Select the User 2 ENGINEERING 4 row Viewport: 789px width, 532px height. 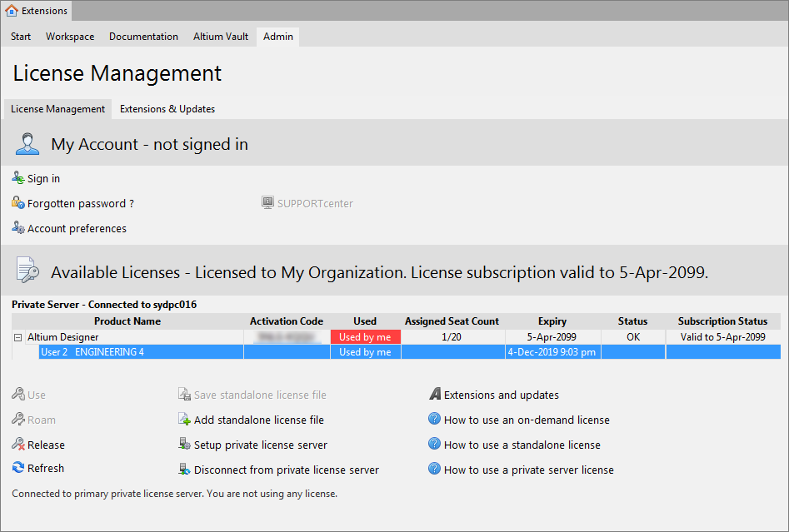click(x=92, y=352)
